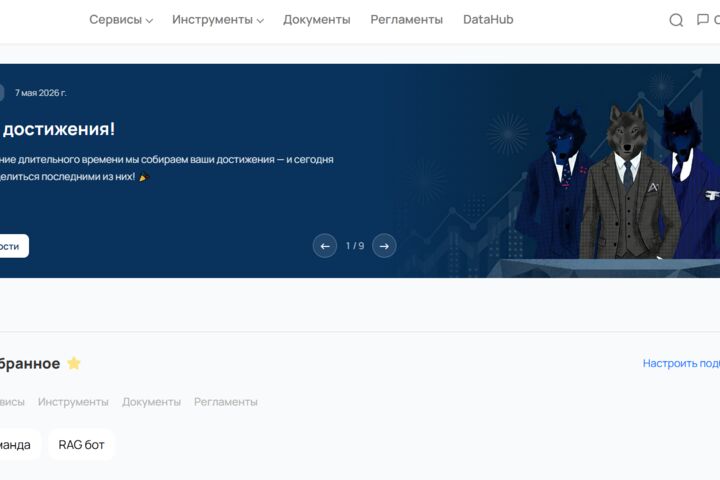Advance to next banner slide arrow
Image resolution: width=720 pixels, height=480 pixels.
[x=384, y=246]
